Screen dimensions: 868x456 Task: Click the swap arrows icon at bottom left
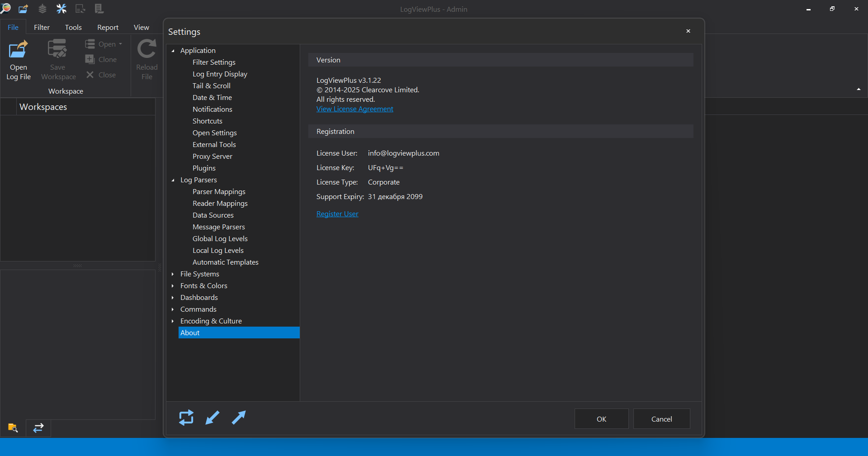pyautogui.click(x=38, y=427)
